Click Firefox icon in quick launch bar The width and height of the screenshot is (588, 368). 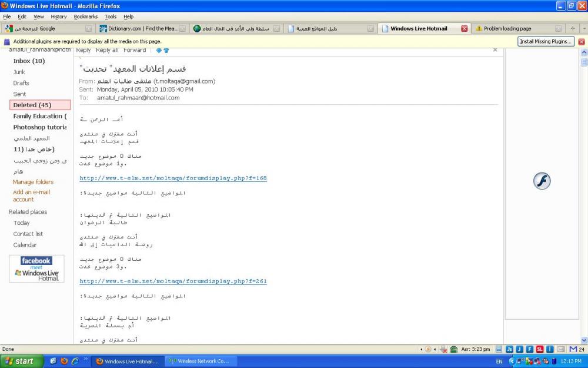point(64,361)
